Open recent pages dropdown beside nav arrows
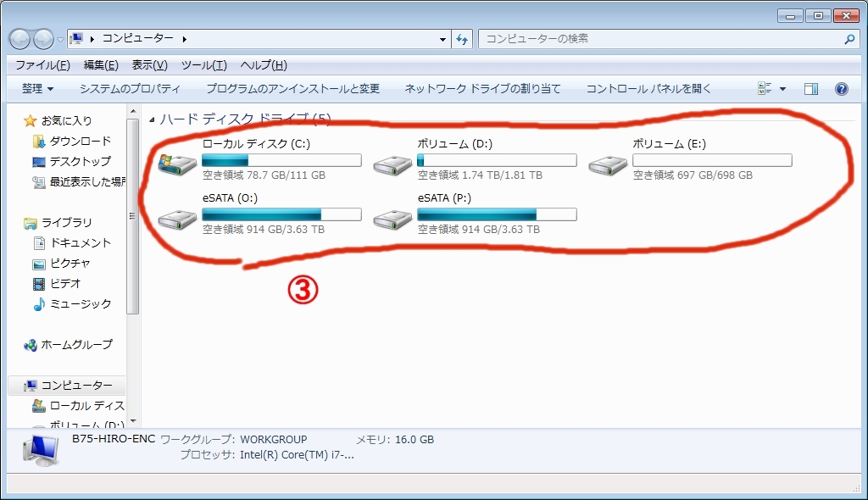The width and height of the screenshot is (868, 500). point(60,40)
